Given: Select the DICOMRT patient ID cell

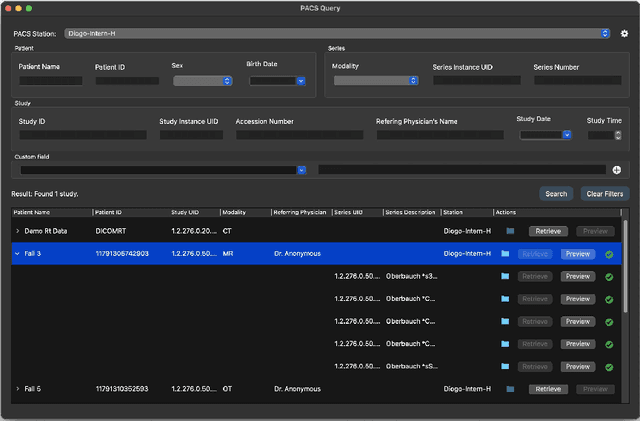Looking at the screenshot, I should [x=111, y=231].
